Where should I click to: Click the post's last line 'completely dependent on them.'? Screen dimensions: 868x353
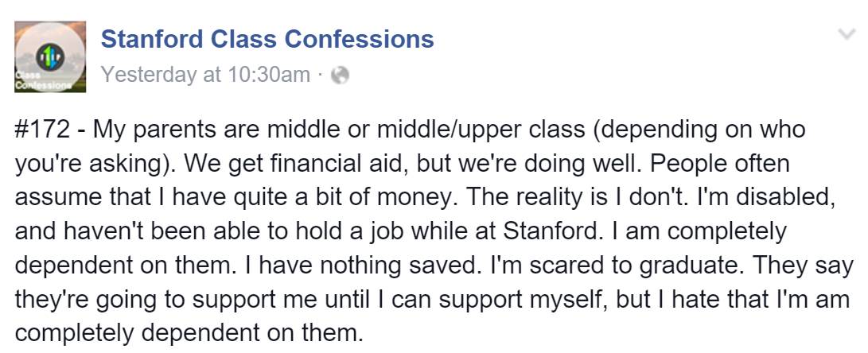point(189,334)
